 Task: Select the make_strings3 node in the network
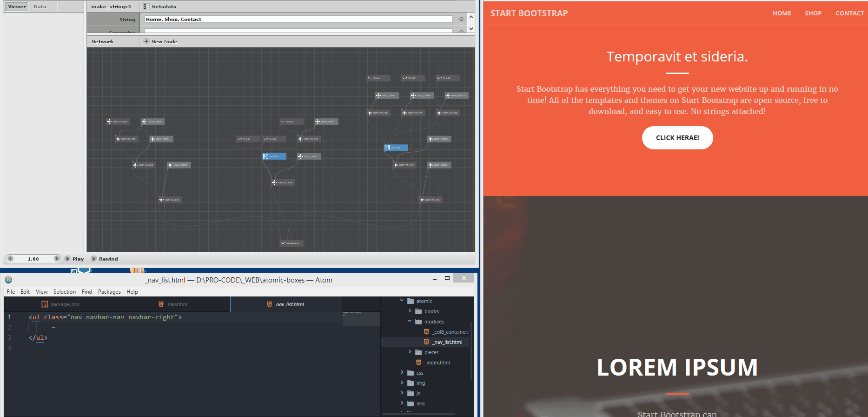click(118, 121)
